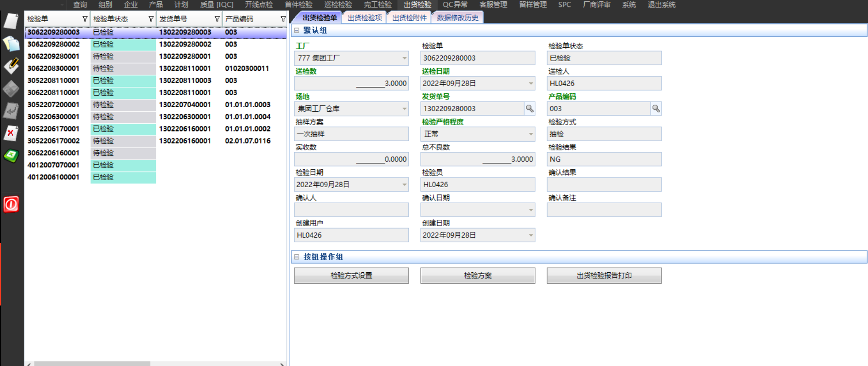Click the 出货检验报告打印 button
Image resolution: width=868 pixels, height=366 pixels.
(x=604, y=275)
